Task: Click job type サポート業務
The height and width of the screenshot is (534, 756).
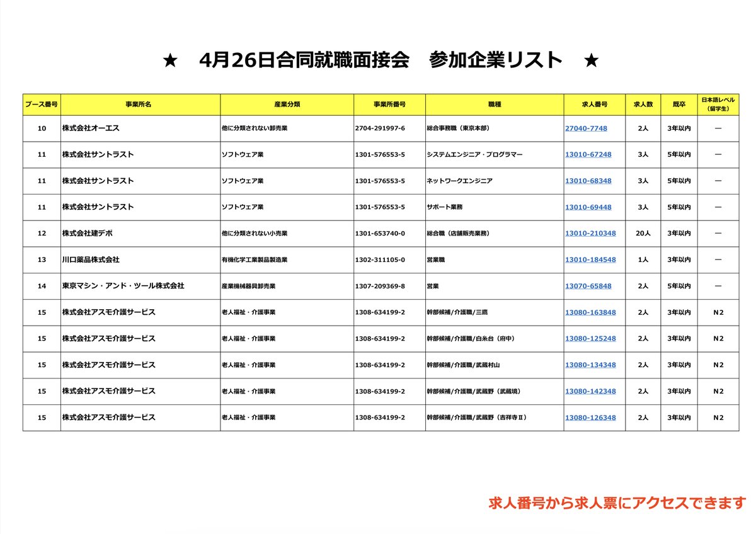Action: [445, 207]
